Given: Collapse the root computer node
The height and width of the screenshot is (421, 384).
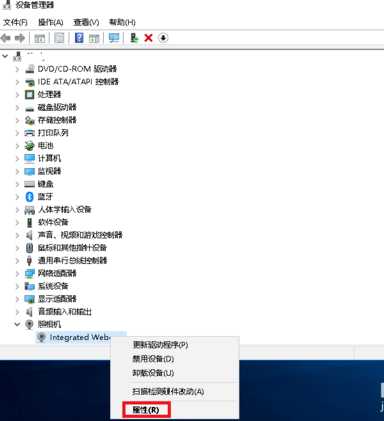Looking at the screenshot, I should [5, 56].
